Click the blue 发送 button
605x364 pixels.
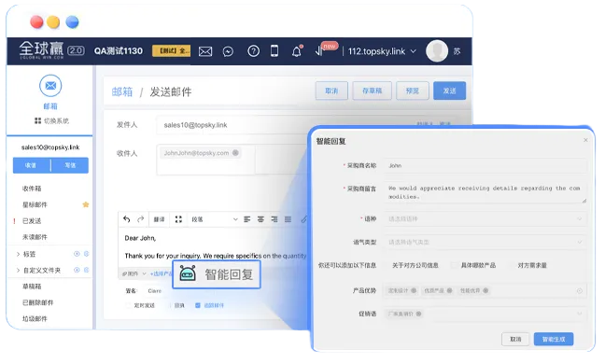pyautogui.click(x=449, y=91)
